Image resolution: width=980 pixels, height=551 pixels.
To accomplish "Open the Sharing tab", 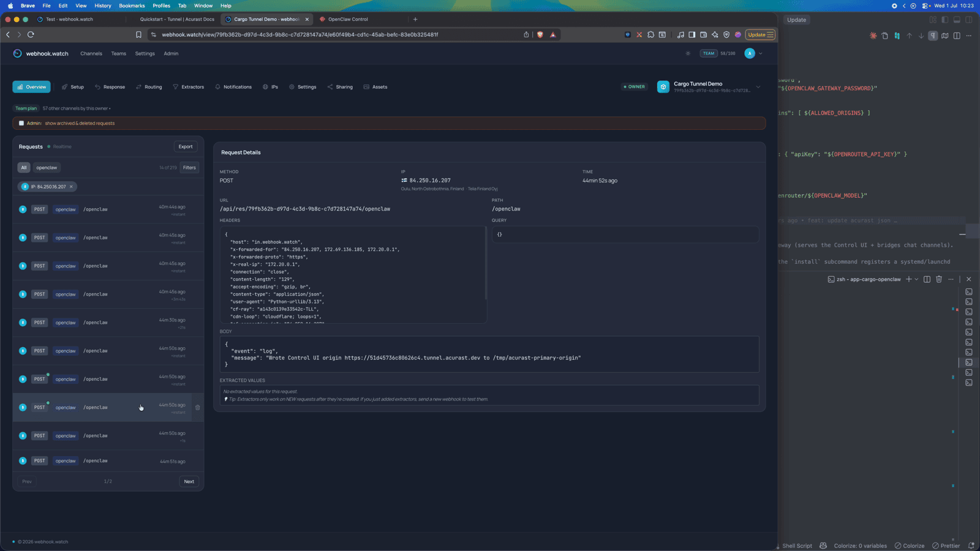I will [340, 87].
